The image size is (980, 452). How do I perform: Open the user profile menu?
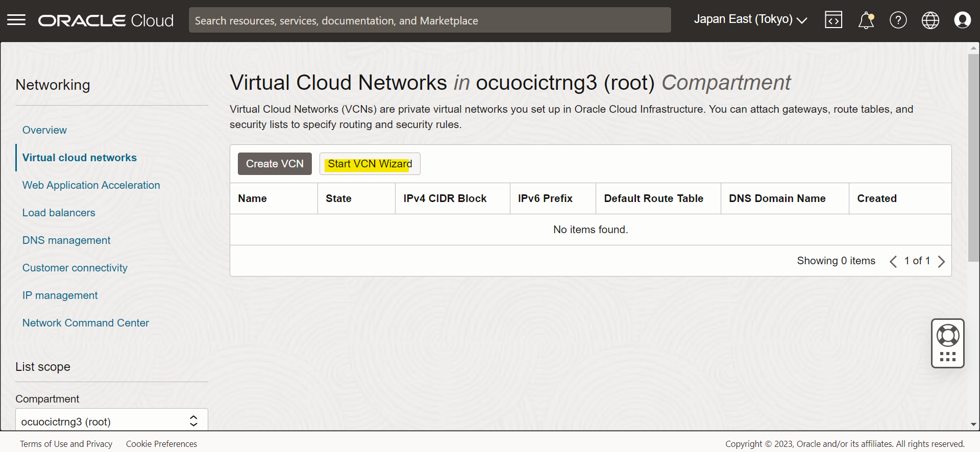point(963,20)
